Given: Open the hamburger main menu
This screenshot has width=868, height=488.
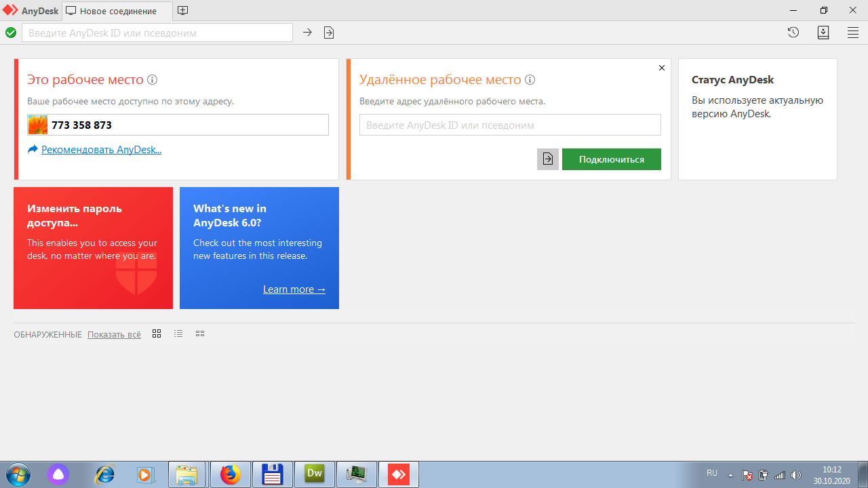Looking at the screenshot, I should [853, 32].
